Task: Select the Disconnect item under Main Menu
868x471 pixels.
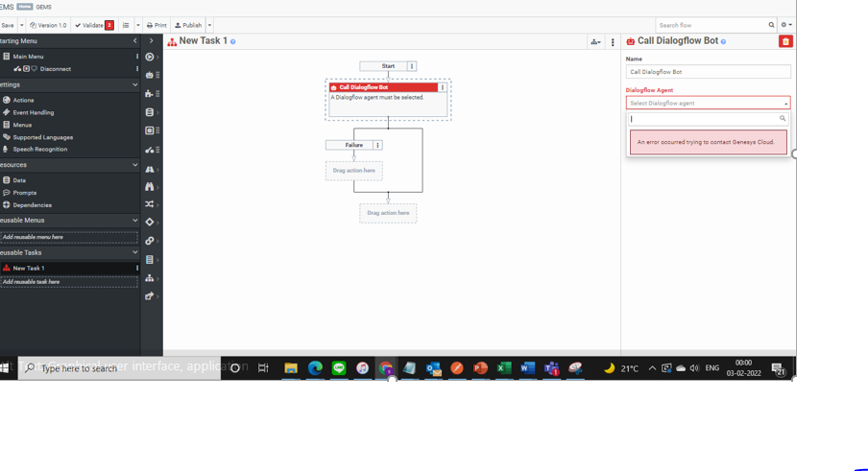Action: 56,69
